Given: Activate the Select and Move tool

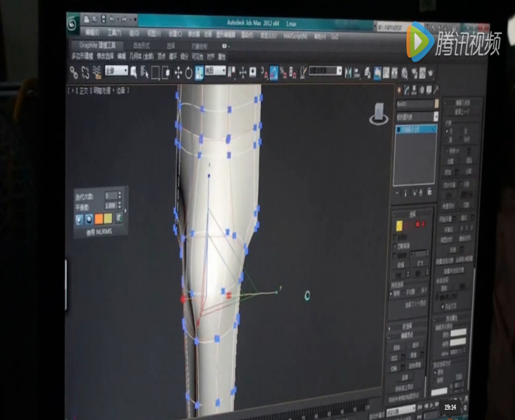Looking at the screenshot, I should [x=178, y=72].
